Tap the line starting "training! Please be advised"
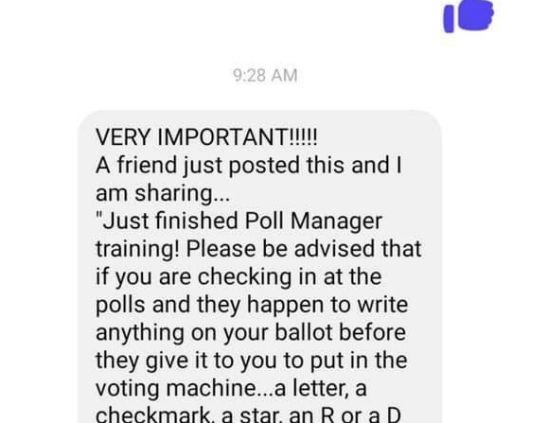536x423 pixels. [x=258, y=249]
